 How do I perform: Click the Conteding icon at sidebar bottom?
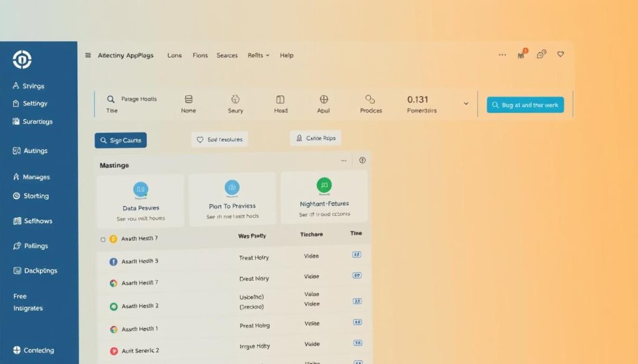click(x=19, y=350)
